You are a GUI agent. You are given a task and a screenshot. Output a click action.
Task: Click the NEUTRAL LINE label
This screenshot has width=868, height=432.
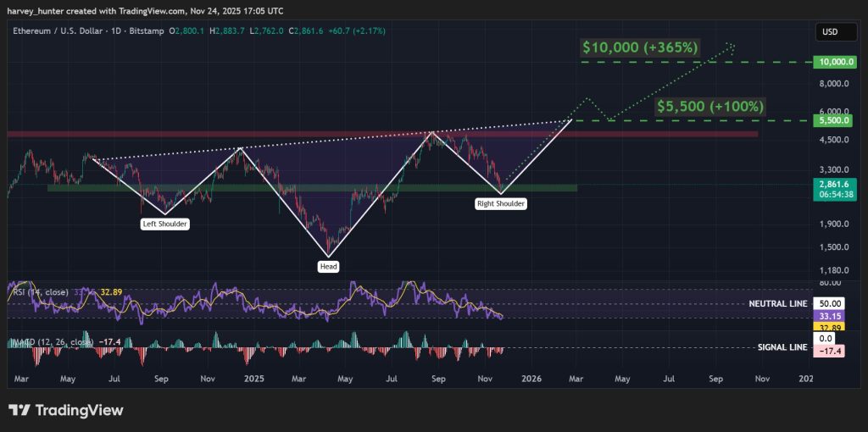pos(778,304)
